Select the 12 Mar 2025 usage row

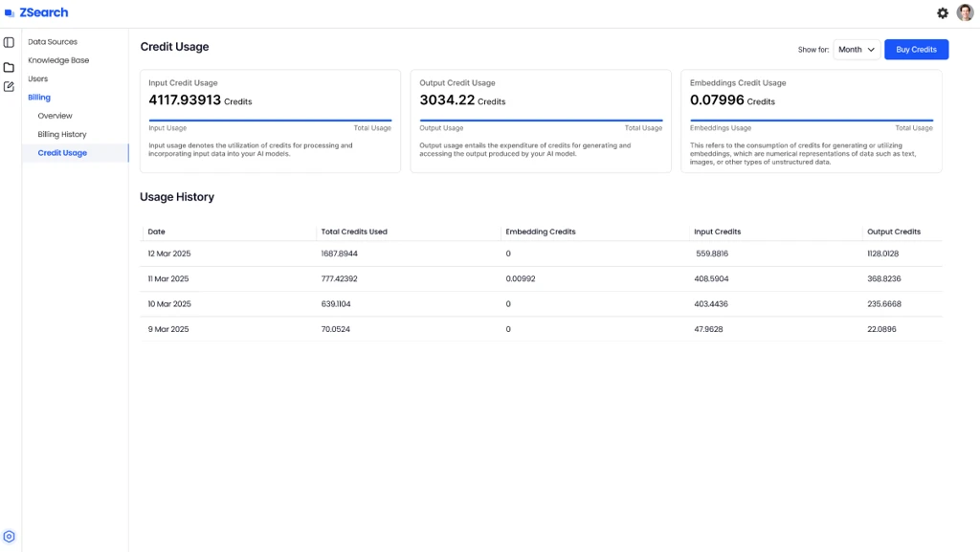(x=541, y=254)
